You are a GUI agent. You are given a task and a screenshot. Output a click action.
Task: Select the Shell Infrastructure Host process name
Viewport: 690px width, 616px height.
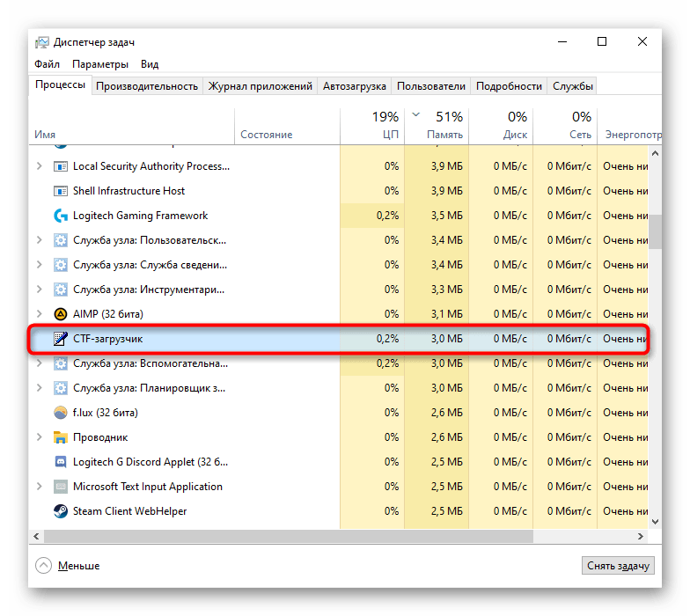[x=128, y=191]
